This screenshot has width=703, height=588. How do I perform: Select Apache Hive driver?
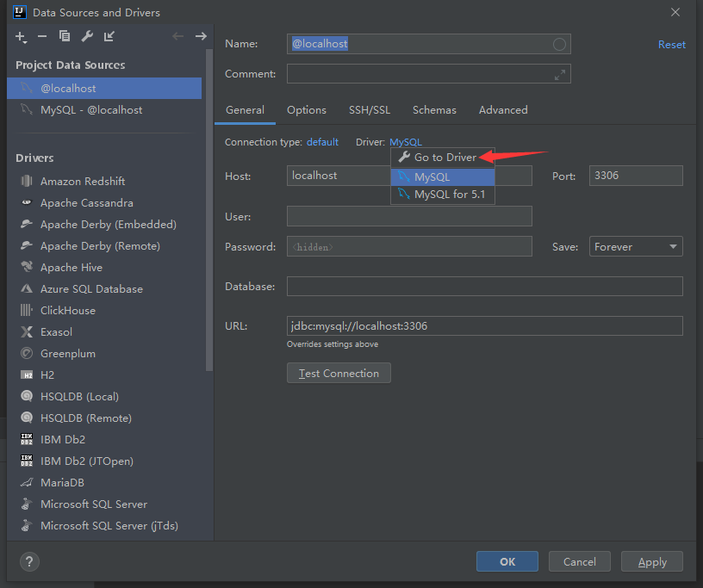click(104, 267)
